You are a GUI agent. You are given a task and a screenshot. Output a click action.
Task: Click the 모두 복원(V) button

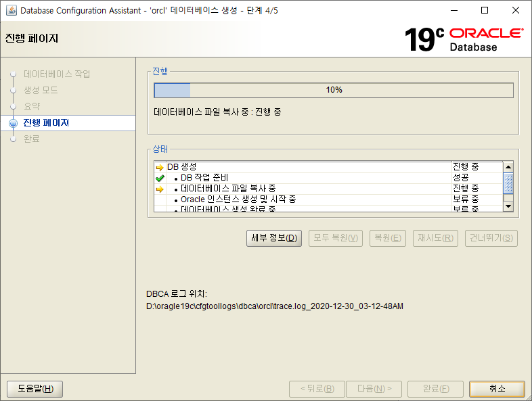(336, 238)
